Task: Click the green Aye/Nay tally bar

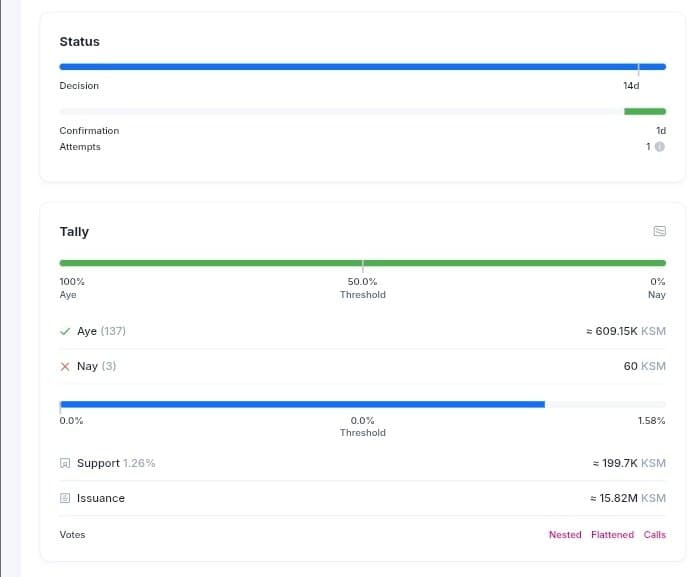Action: [362, 263]
